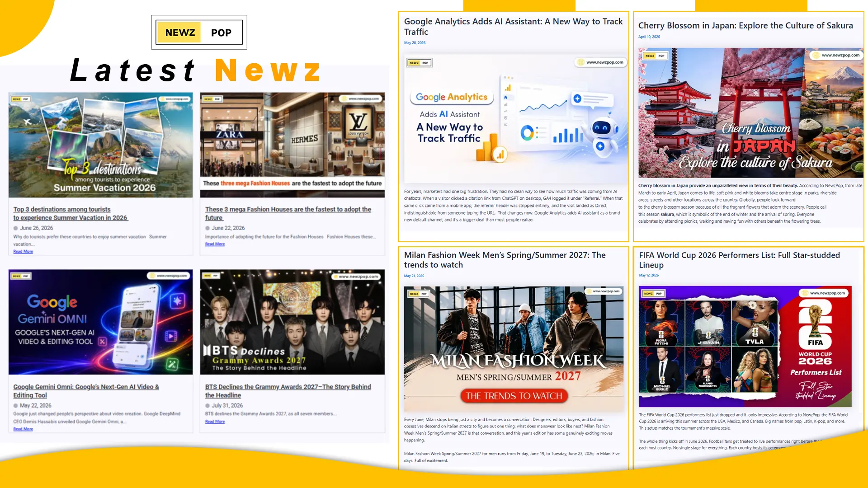Screen dimensions: 868x488
Task: Click the 'Why do tourists prefer these countries' excerpt
Action: (90, 240)
